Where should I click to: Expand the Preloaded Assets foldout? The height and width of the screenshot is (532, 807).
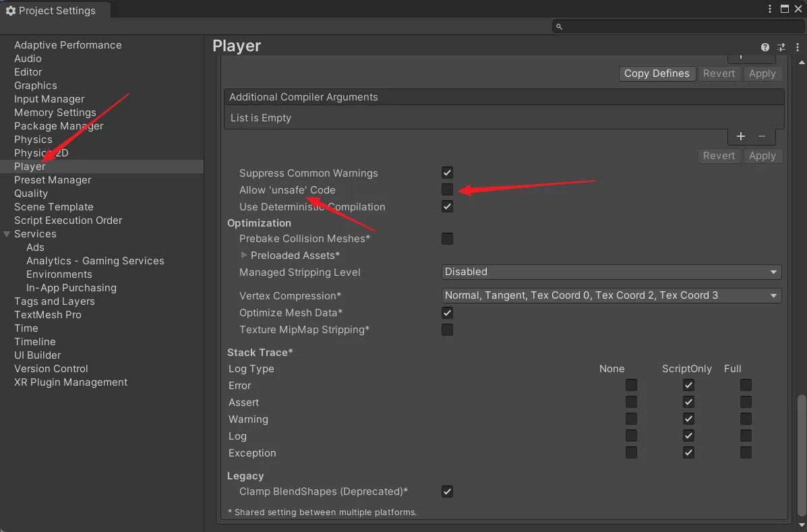pyautogui.click(x=244, y=256)
